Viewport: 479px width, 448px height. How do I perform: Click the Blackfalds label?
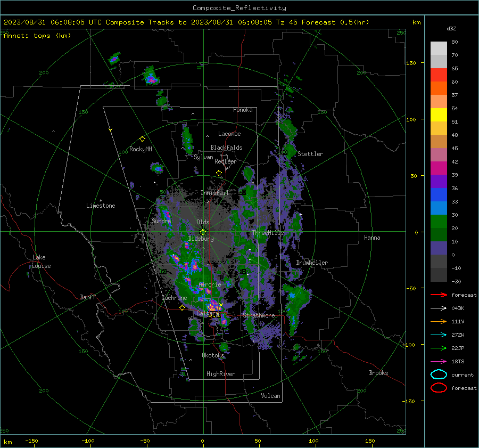pyautogui.click(x=226, y=148)
